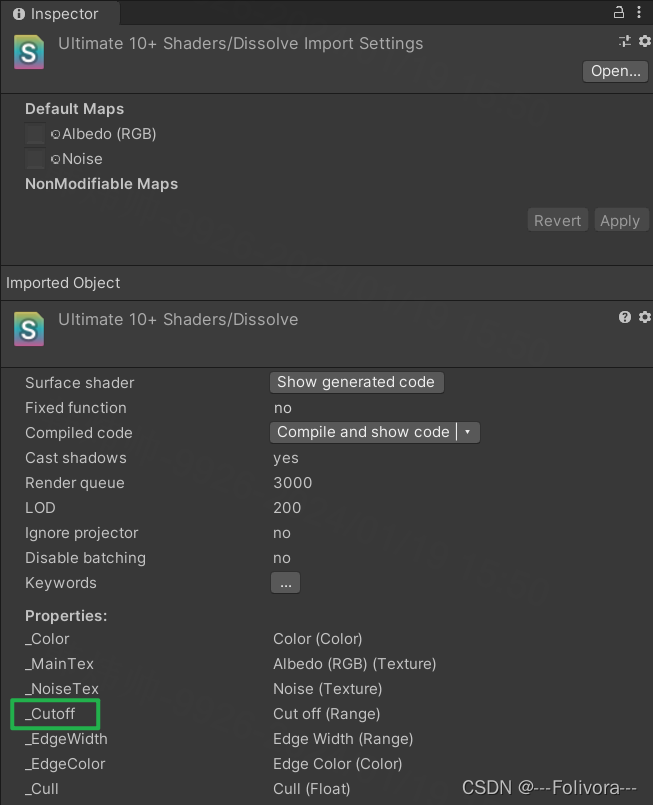Toggle the Inspector padlock

pyautogui.click(x=618, y=12)
